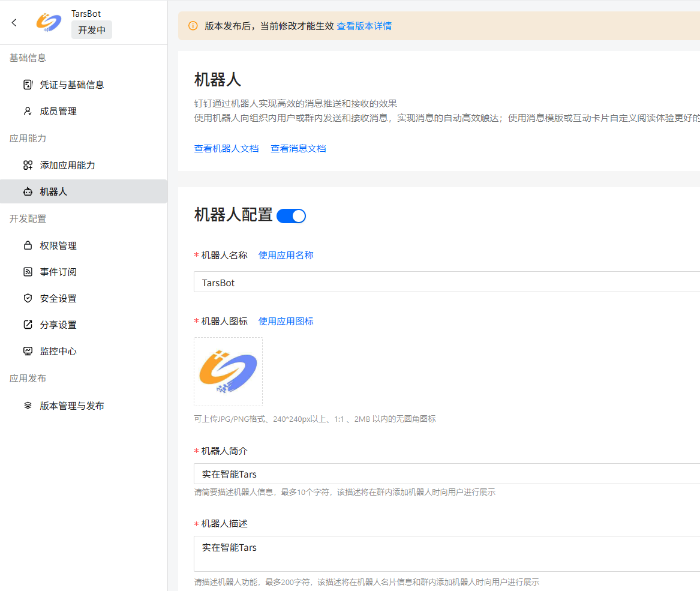700x591 pixels.
Task: Click the 查看版本详情 link
Action: point(364,26)
